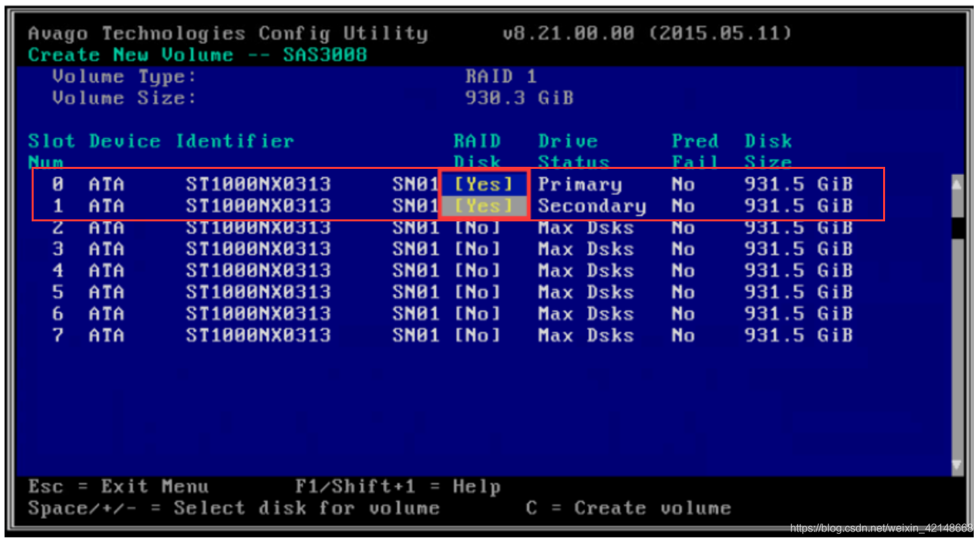Click ST1000NX0313 identifier in slot 6 row
This screenshot has height=541, width=980.
(258, 314)
